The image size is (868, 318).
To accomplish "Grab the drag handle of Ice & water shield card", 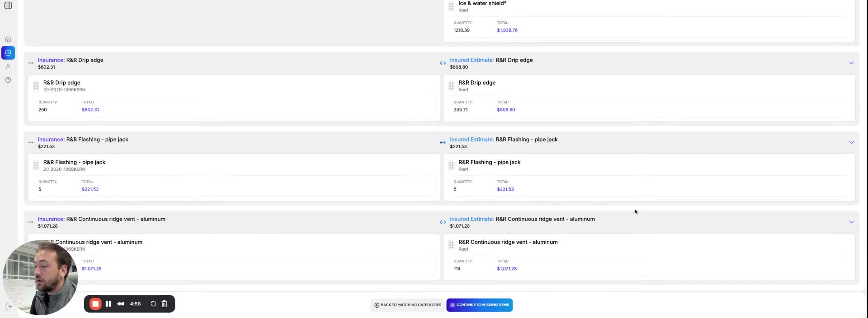I will pyautogui.click(x=451, y=6).
